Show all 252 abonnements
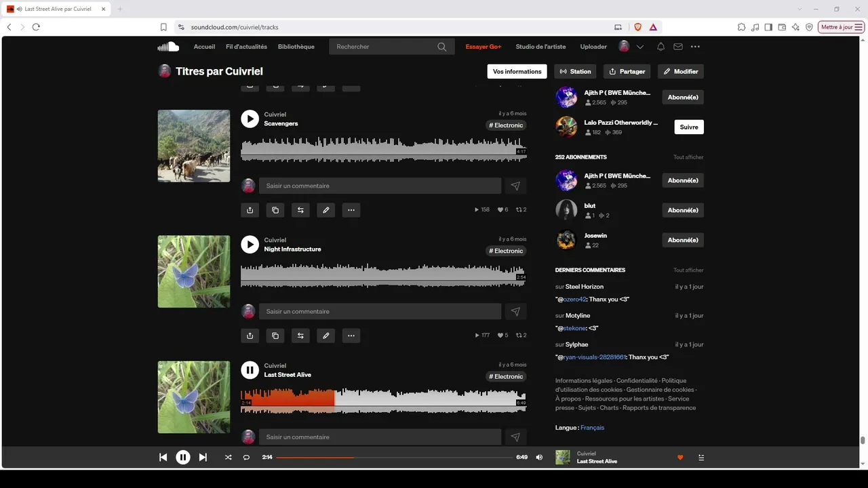This screenshot has height=488, width=868. [x=688, y=157]
